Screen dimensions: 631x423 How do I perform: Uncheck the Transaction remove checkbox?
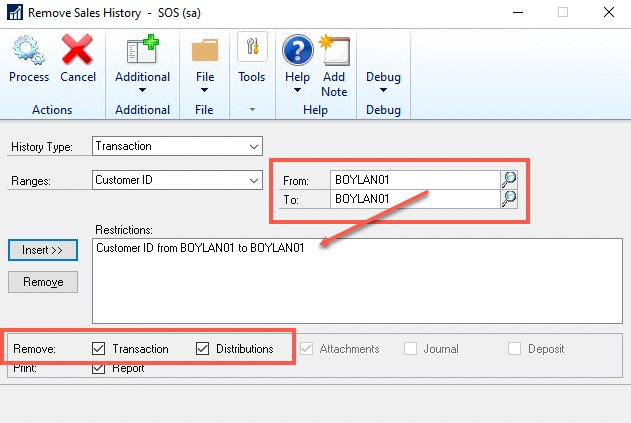click(x=99, y=349)
